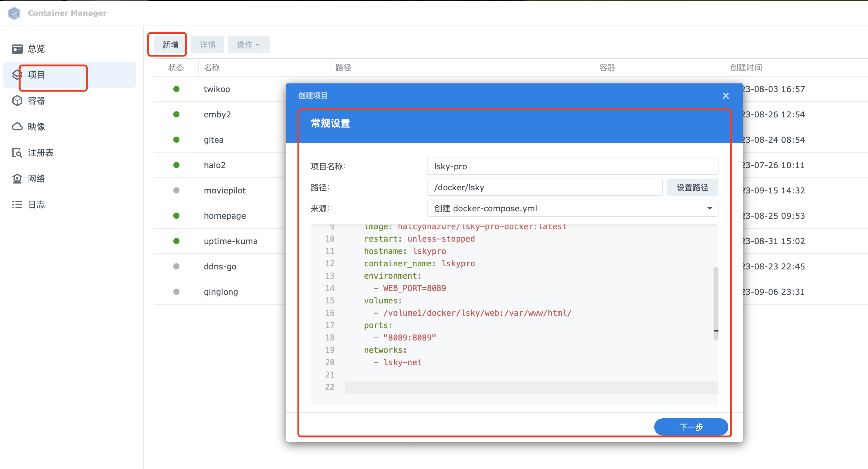Open the 注册表 registry search icon
Image resolution: width=868 pixels, height=469 pixels.
pos(17,153)
